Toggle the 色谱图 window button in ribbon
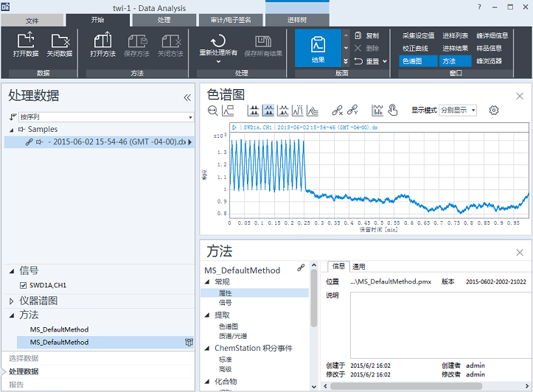The image size is (533, 392). pos(418,61)
